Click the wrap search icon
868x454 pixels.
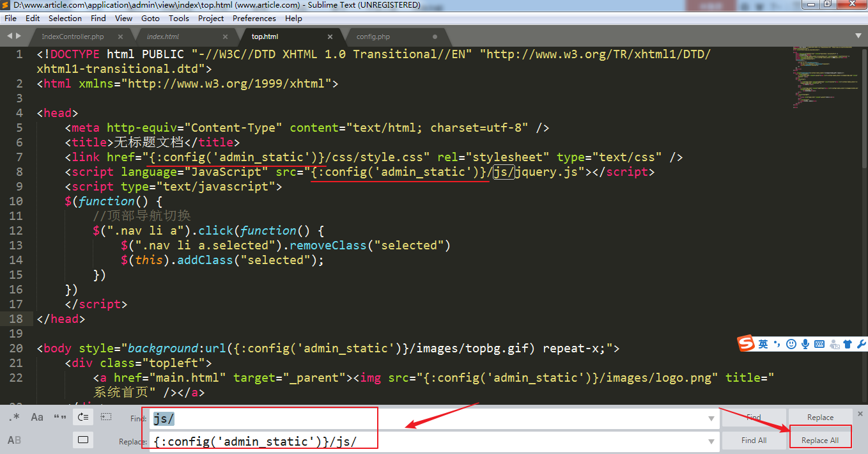click(82, 418)
